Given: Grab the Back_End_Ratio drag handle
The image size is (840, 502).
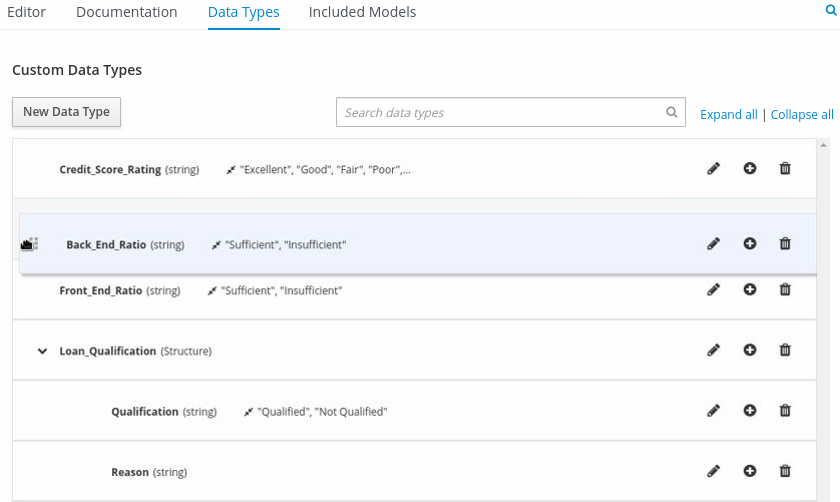Looking at the screenshot, I should point(29,244).
